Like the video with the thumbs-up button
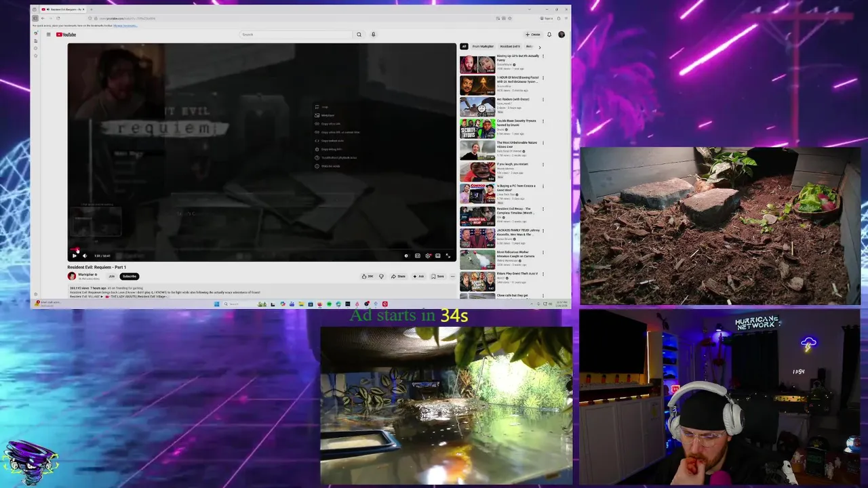 (368, 277)
